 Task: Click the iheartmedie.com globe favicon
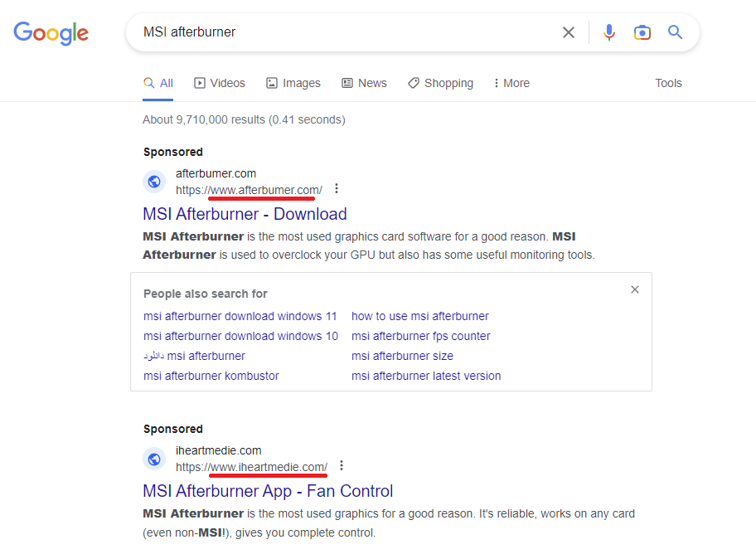154,459
